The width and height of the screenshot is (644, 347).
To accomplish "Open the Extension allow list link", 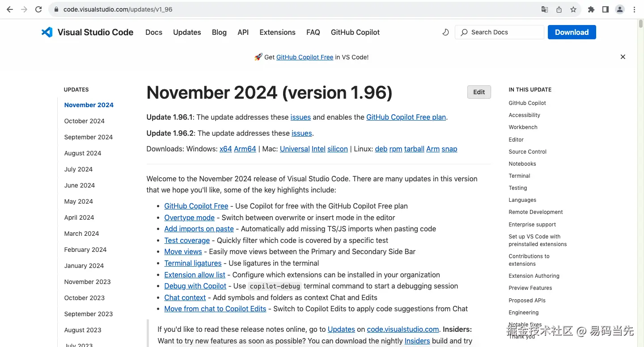I will [x=195, y=275].
